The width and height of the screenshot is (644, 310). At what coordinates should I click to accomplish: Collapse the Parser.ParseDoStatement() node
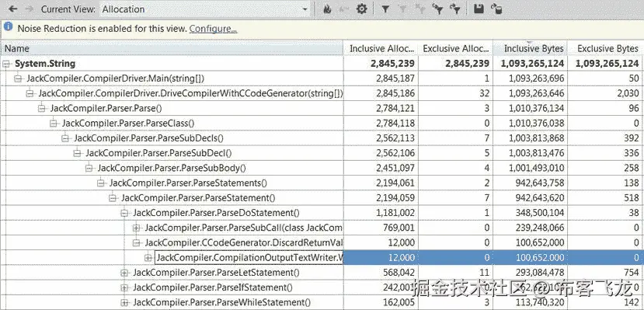coord(124,213)
